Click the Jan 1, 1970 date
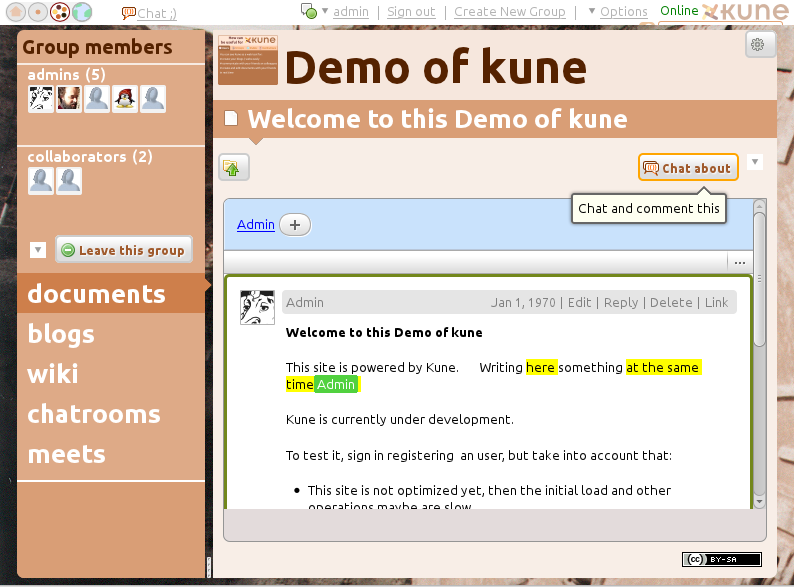794x587 pixels. coord(523,302)
